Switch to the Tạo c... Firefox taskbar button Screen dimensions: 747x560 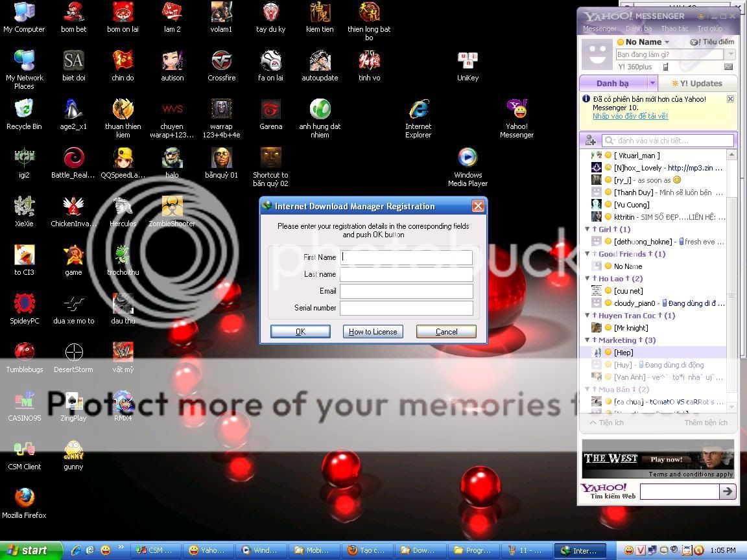coord(366,550)
